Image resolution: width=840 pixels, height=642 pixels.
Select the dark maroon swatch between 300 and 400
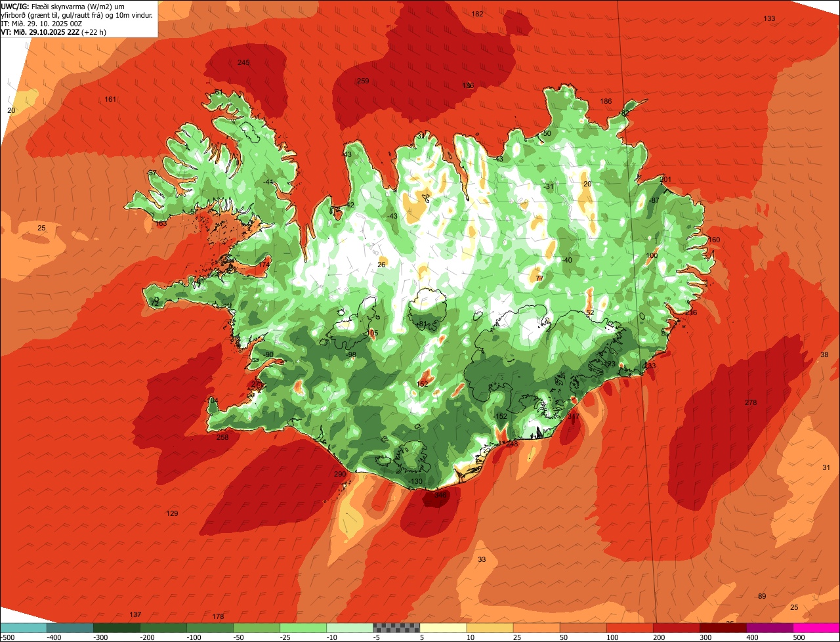[723, 628]
